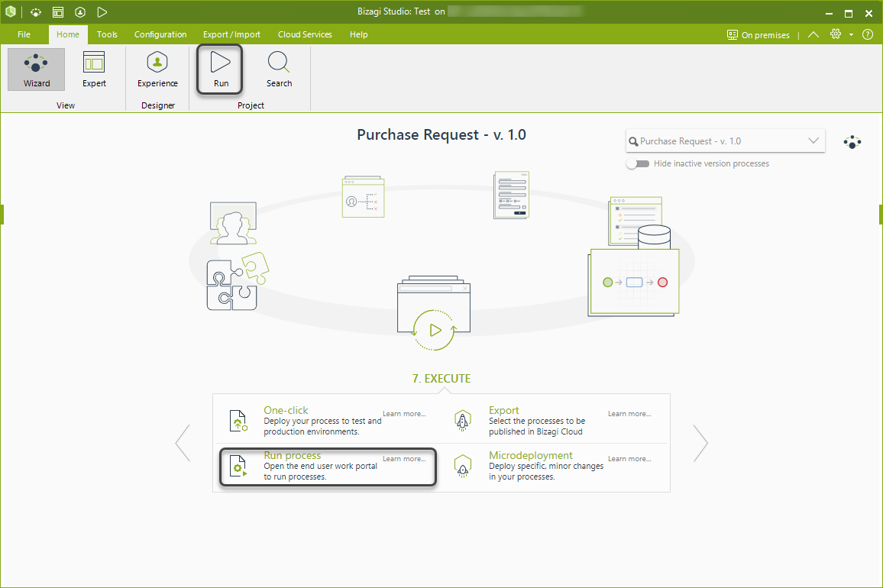The image size is (883, 588).
Task: Open the File menu
Action: 24,34
